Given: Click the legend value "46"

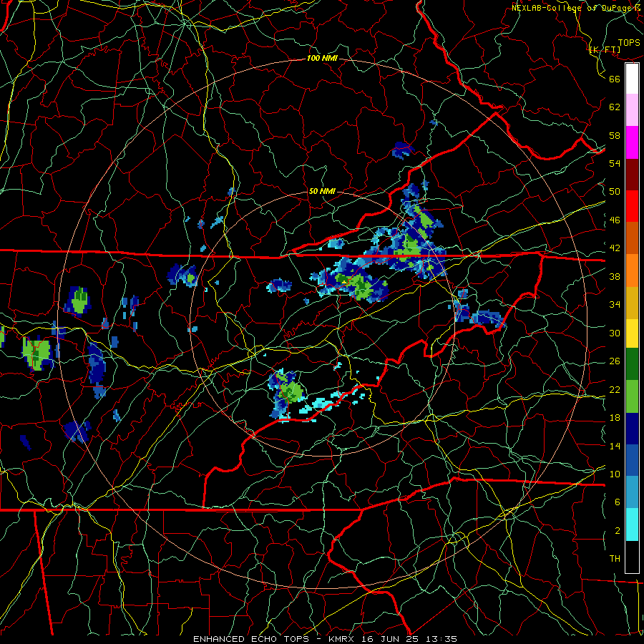Looking at the screenshot, I should 615,220.
